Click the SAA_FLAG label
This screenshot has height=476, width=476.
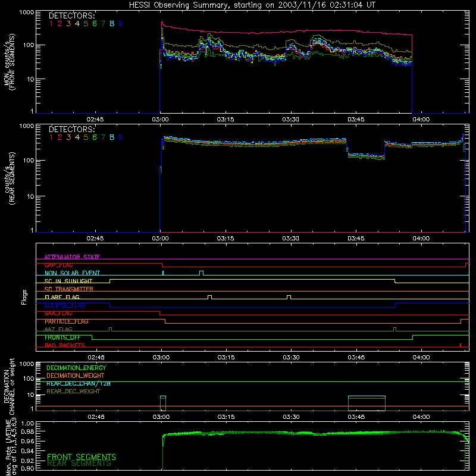click(58, 314)
